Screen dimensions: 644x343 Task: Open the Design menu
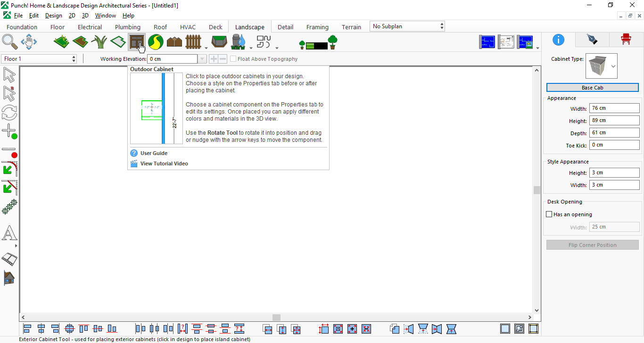click(x=53, y=16)
